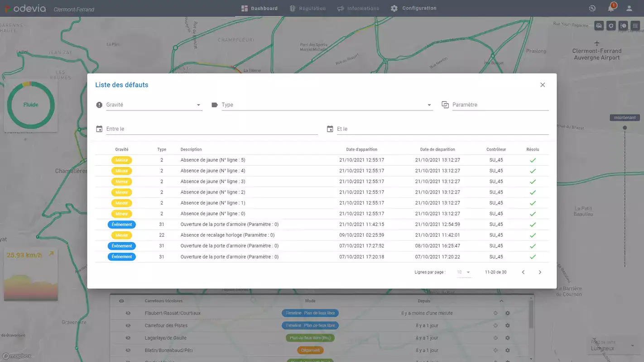Change the lignes par page dropdown
Image resolution: width=644 pixels, height=362 pixels.
click(464, 272)
